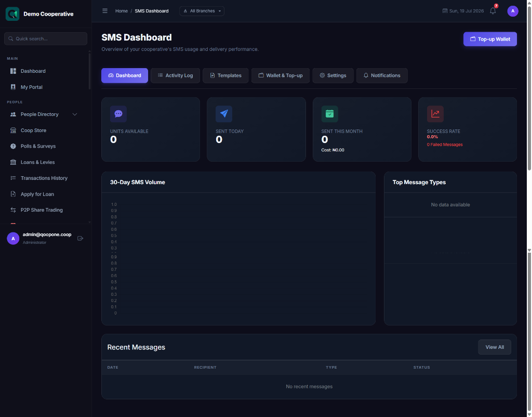532x417 pixels.
Task: Open the Activity Log tab
Action: click(176, 75)
